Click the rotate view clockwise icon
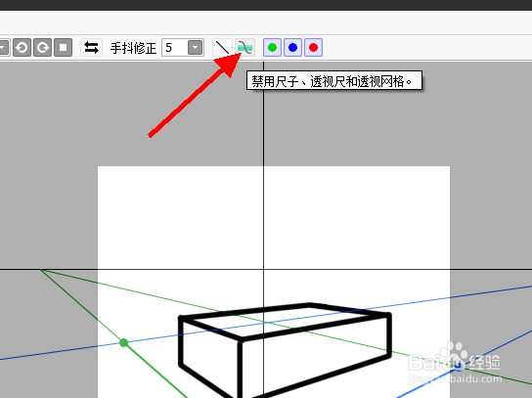 pos(42,47)
